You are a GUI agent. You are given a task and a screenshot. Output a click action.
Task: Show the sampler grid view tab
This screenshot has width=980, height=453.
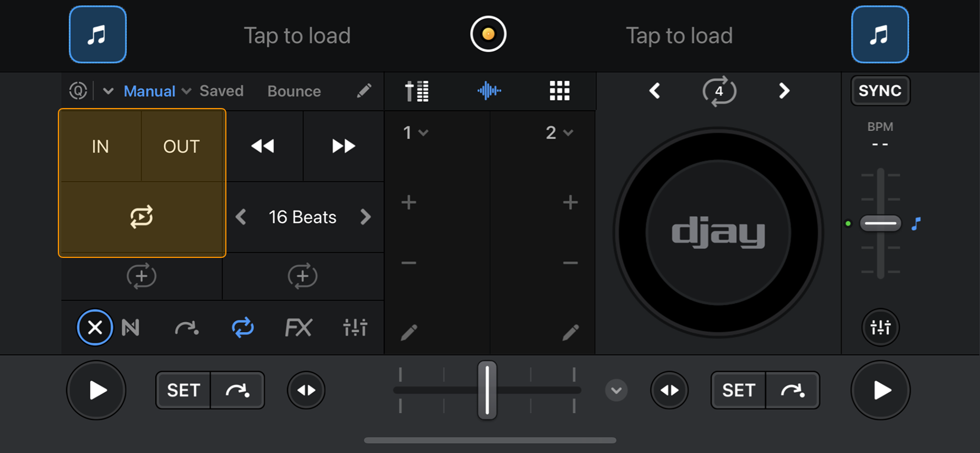click(560, 91)
